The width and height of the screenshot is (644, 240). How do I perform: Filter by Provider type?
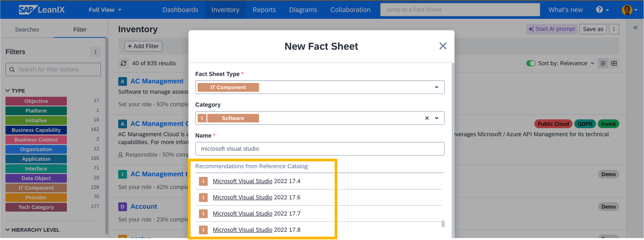[x=36, y=198]
